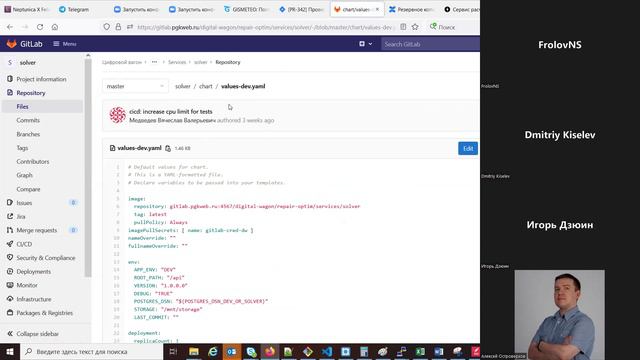The image size is (640, 360).
Task: Switch to the Резервное browser tab
Action: pyautogui.click(x=411, y=9)
